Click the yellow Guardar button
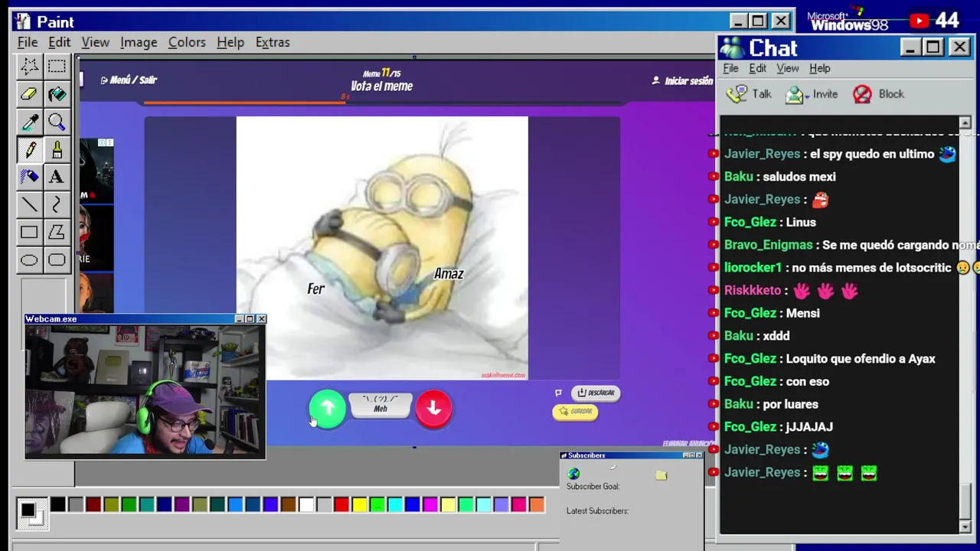Viewport: 980px width, 551px height. click(575, 412)
